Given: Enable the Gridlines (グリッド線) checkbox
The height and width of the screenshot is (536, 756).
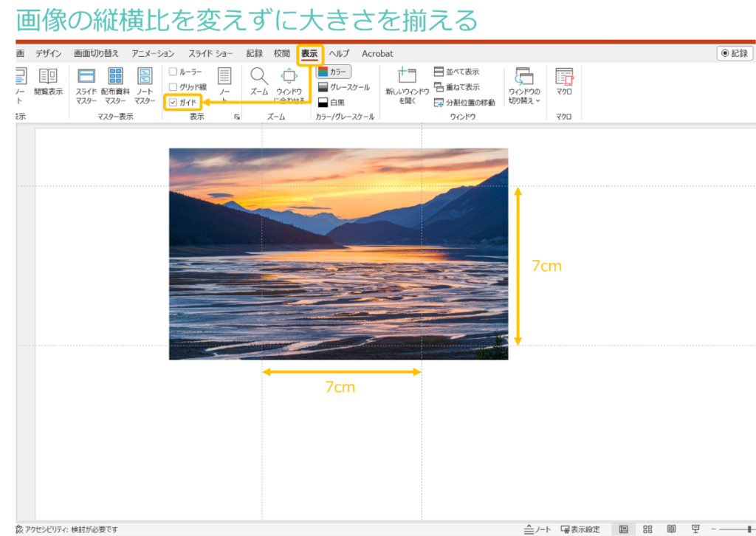Looking at the screenshot, I should (x=173, y=86).
